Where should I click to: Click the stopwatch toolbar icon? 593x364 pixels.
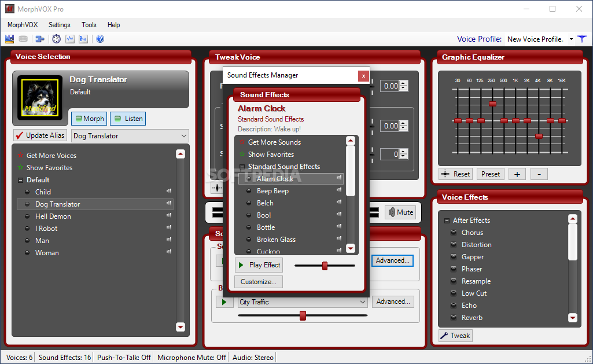click(x=56, y=39)
